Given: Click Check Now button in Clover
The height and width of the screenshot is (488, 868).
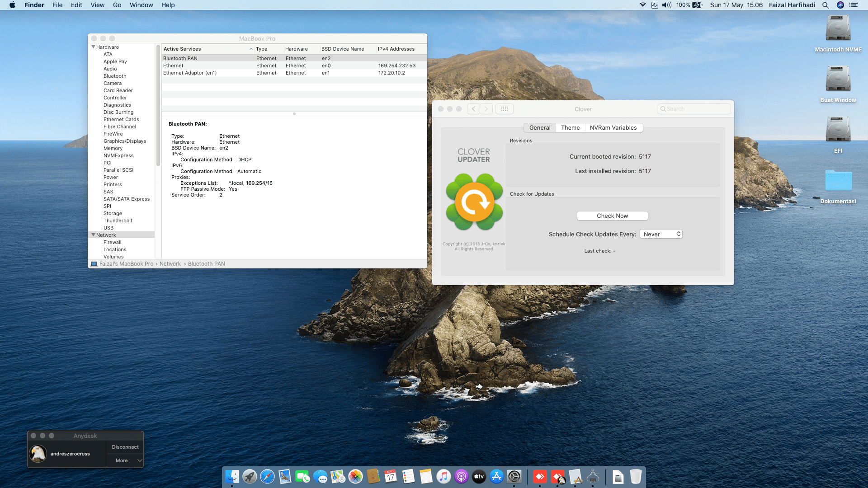Looking at the screenshot, I should click(x=612, y=216).
